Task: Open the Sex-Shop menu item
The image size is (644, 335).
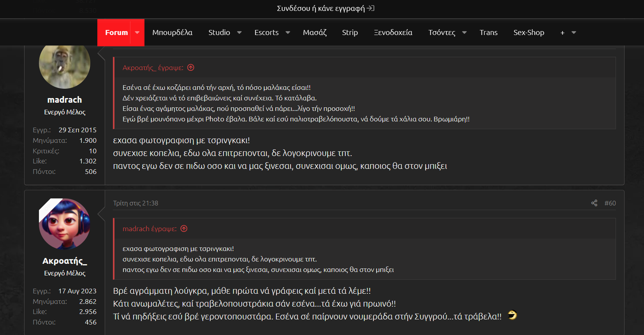Action: point(528,33)
